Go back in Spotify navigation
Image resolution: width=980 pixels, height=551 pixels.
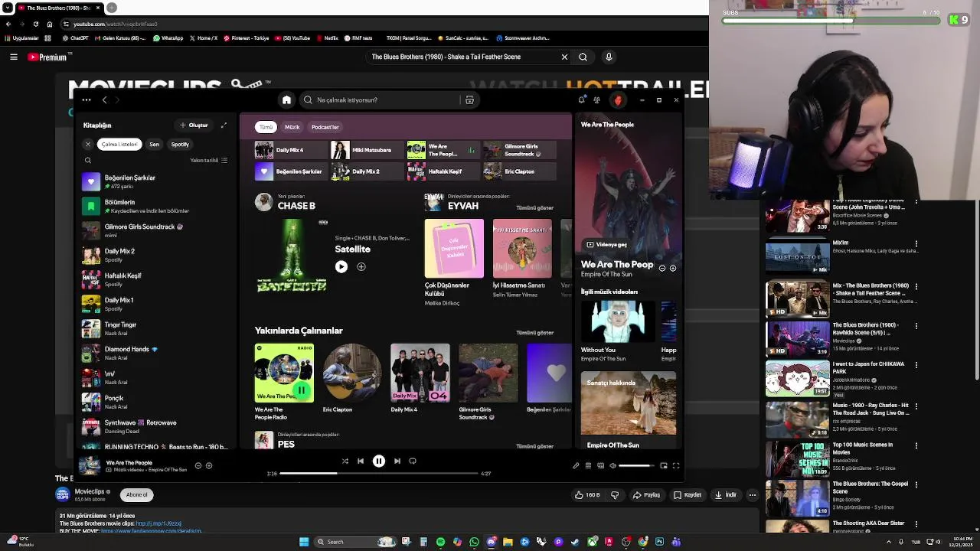(105, 100)
